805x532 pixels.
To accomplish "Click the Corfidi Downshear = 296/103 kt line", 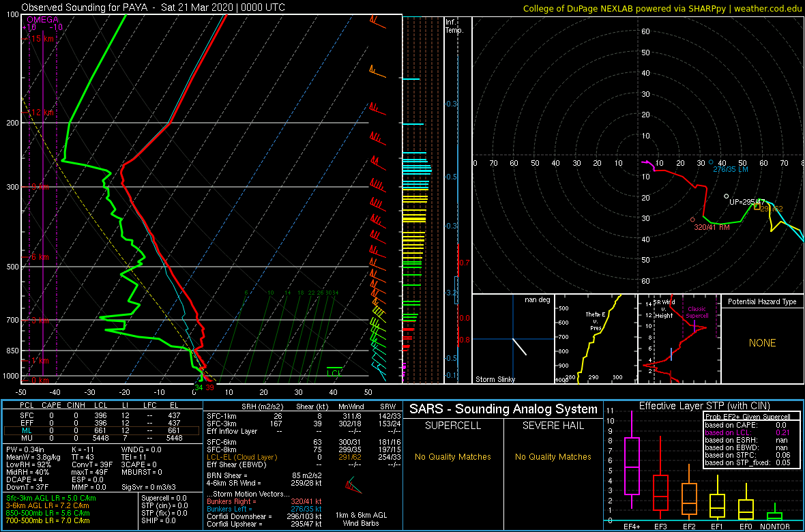I will 264,516.
